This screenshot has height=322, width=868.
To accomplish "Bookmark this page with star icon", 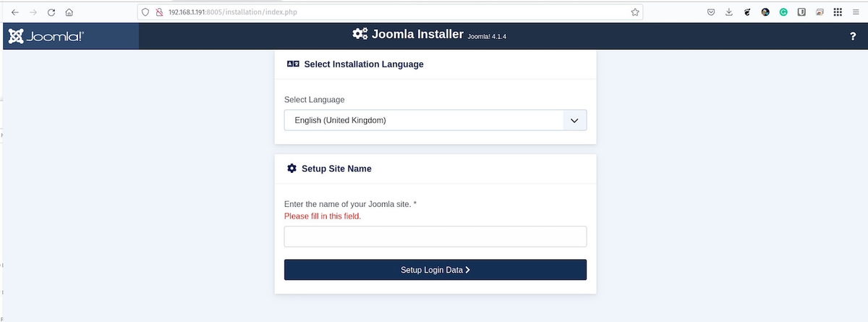I will click(x=634, y=12).
